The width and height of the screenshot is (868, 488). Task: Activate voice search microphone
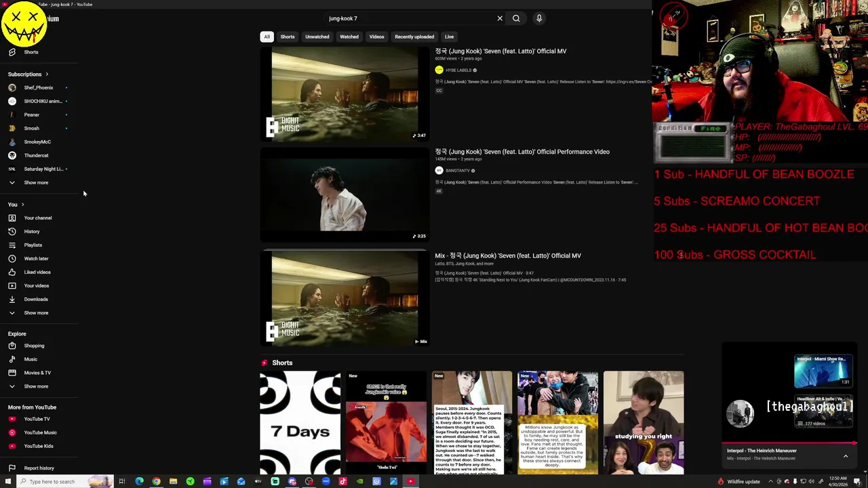[x=539, y=18]
